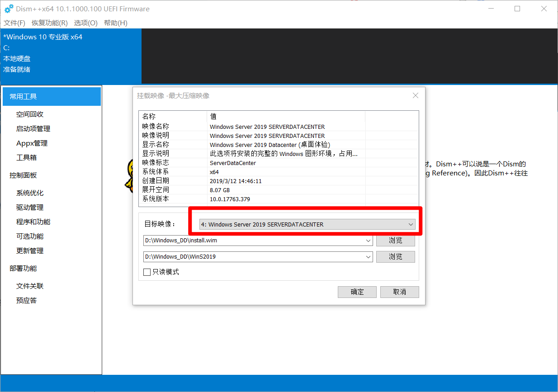Expand the install.wim path combo box
The height and width of the screenshot is (392, 558).
point(368,241)
